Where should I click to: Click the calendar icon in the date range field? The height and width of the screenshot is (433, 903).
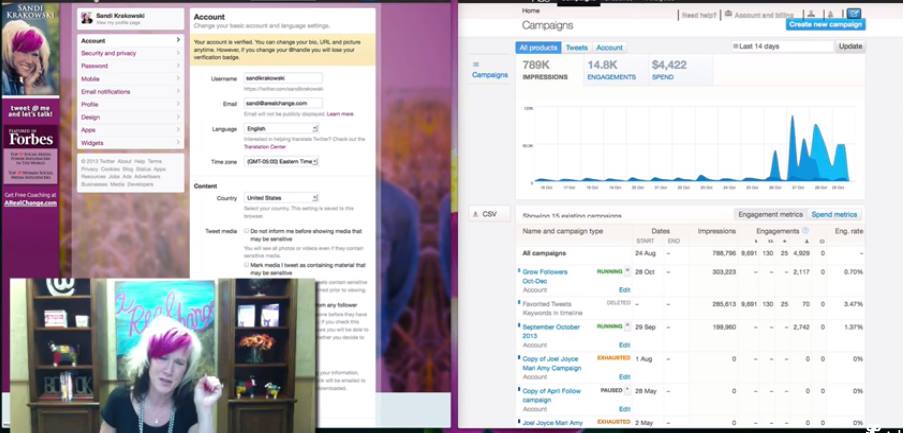(x=736, y=46)
